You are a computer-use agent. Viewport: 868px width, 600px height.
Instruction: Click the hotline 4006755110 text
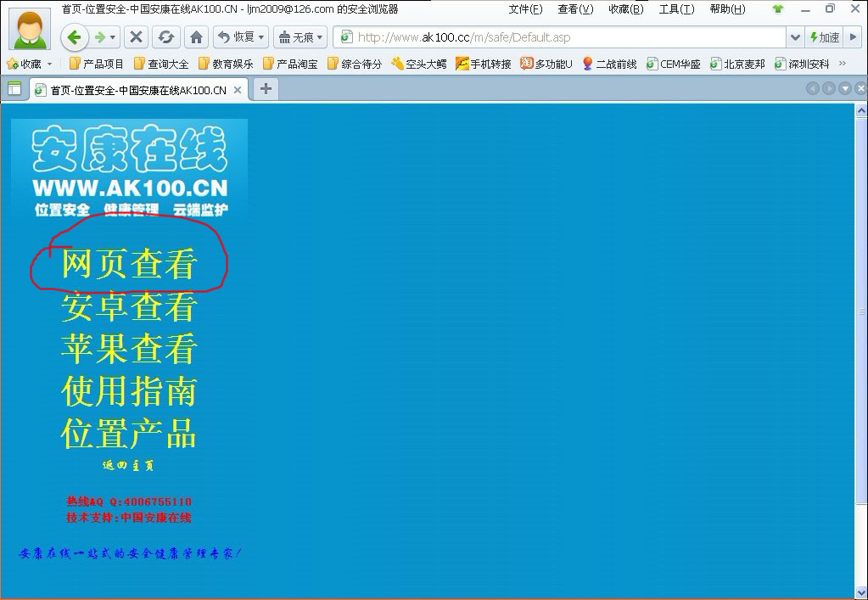coord(129,502)
